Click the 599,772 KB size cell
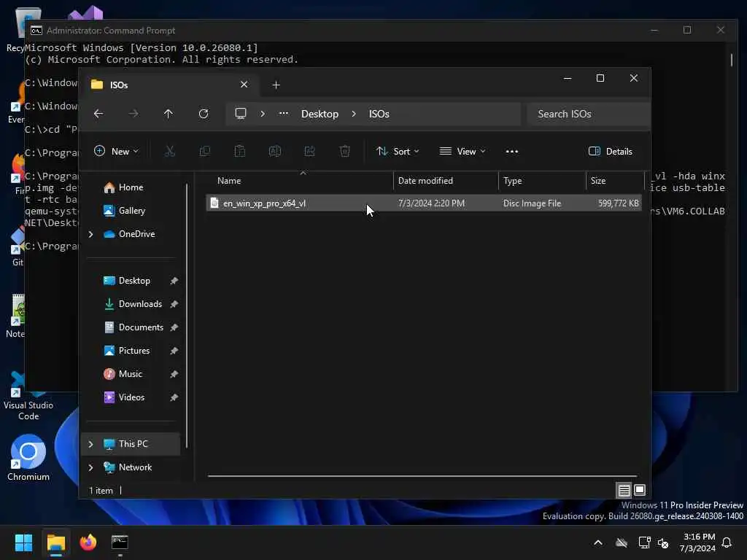Screen dimensions: 747x560 pos(619,203)
